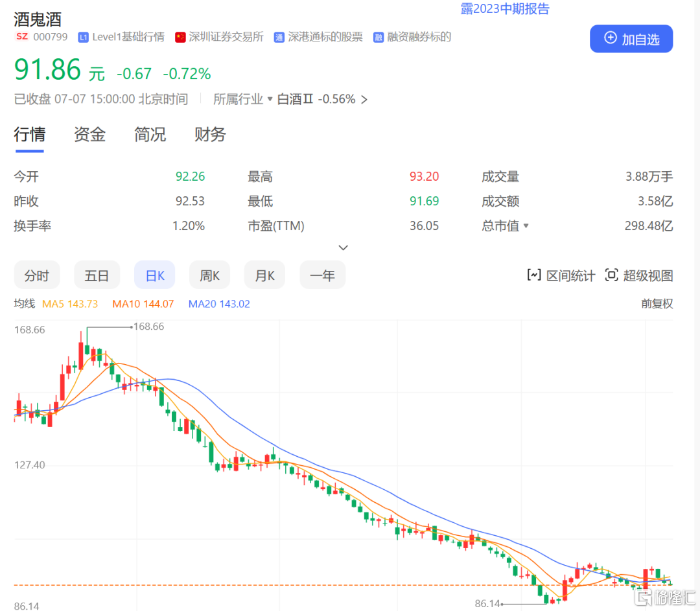Viewport: 700px width, 611px height.
Task: Click the 总市值 value 298.48亿
Action: 649,226
